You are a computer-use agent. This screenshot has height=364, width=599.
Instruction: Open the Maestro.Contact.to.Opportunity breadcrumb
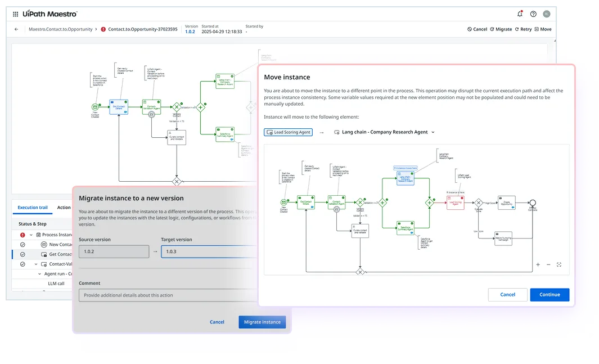coord(60,29)
